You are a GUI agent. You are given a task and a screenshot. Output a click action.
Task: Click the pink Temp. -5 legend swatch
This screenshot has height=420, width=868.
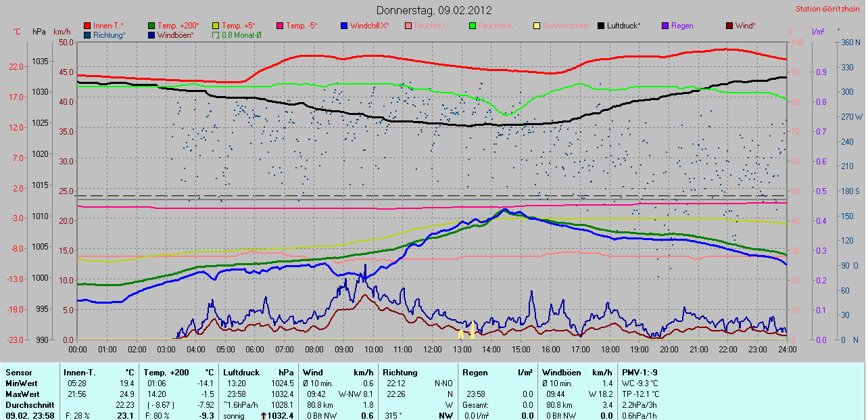[x=279, y=26]
